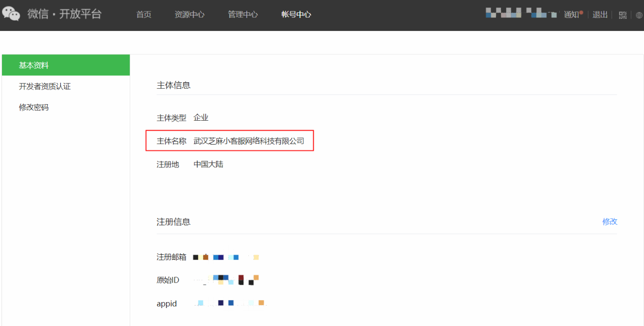The image size is (644, 326).
Task: Click the blurred 原始ID value
Action: 226,280
